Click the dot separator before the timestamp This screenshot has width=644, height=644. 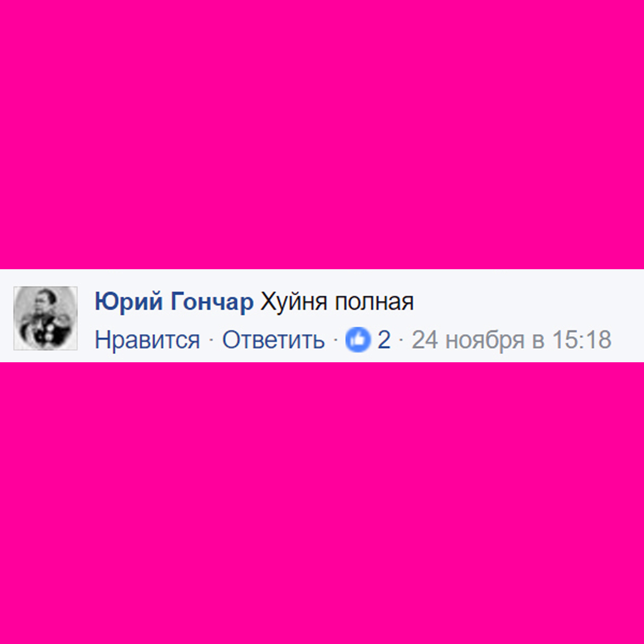401,341
